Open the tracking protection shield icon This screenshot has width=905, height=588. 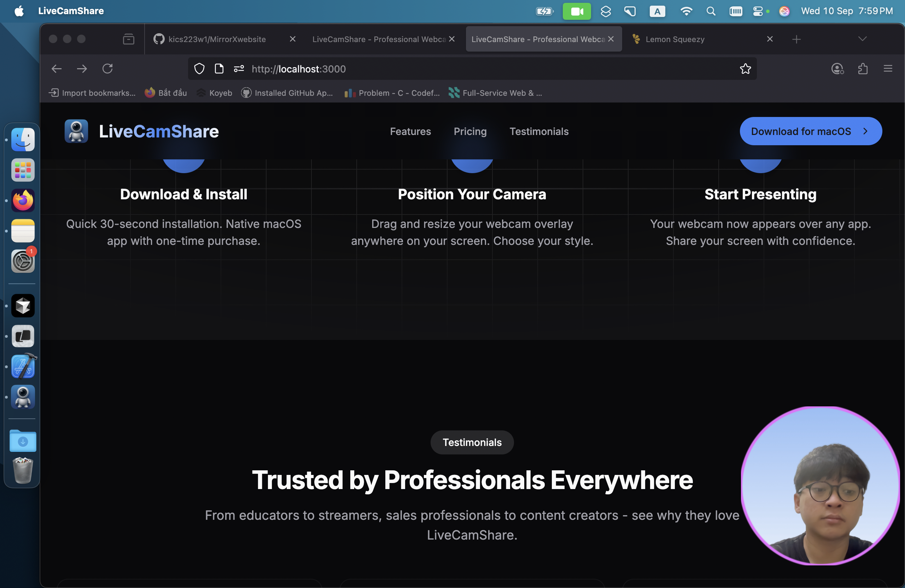[199, 69]
